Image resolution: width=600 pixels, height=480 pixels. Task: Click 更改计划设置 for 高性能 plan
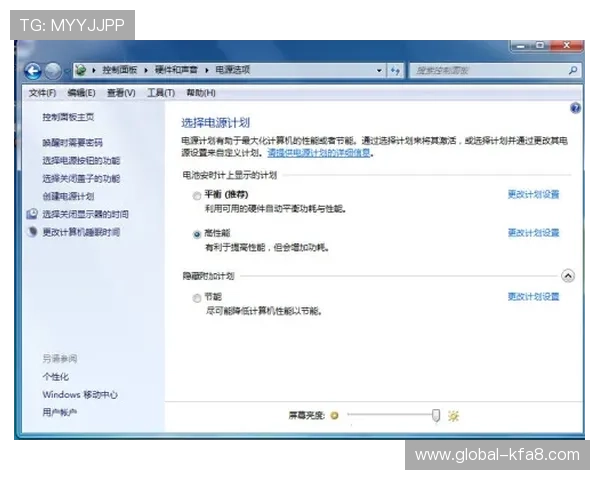pyautogui.click(x=533, y=233)
